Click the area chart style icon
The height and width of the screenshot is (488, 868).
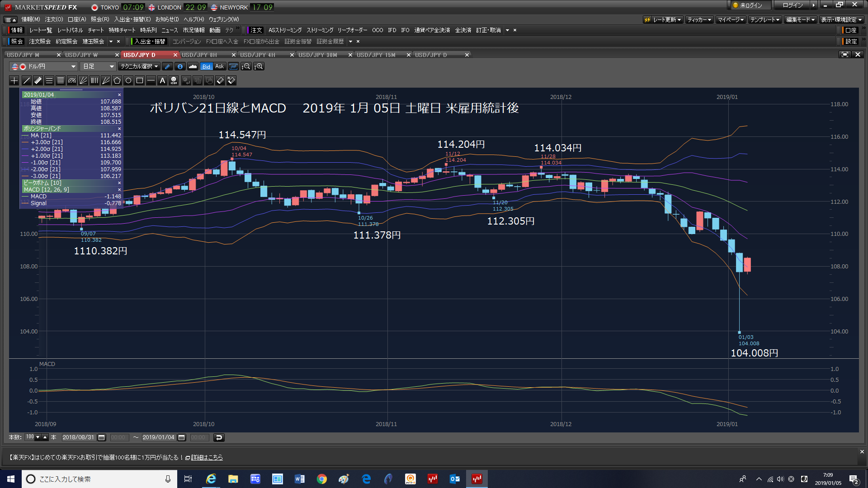[x=193, y=66]
